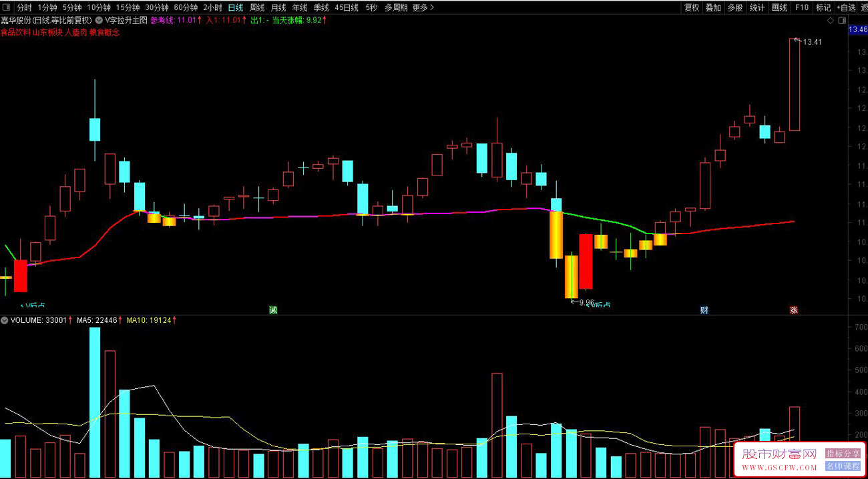
Task: Click the 食品饮料 sector tag
Action: tap(16, 32)
